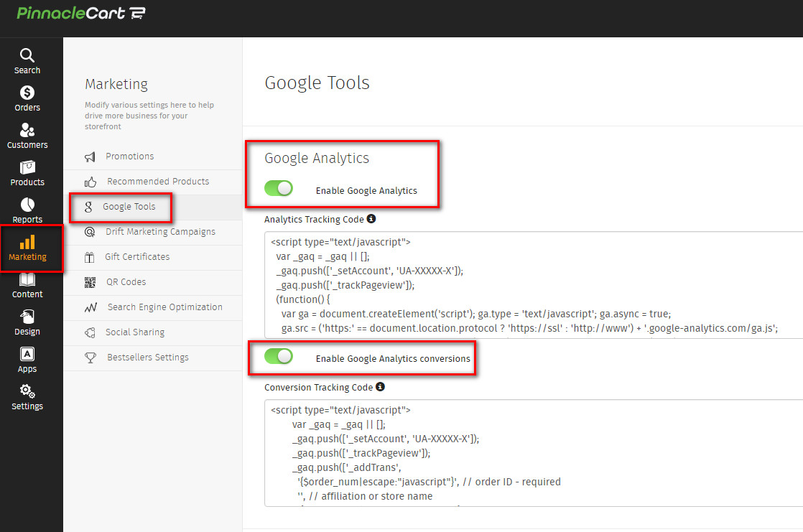Open Drift Marketing Campaigns item
Screen dimensions: 803x532
point(152,232)
